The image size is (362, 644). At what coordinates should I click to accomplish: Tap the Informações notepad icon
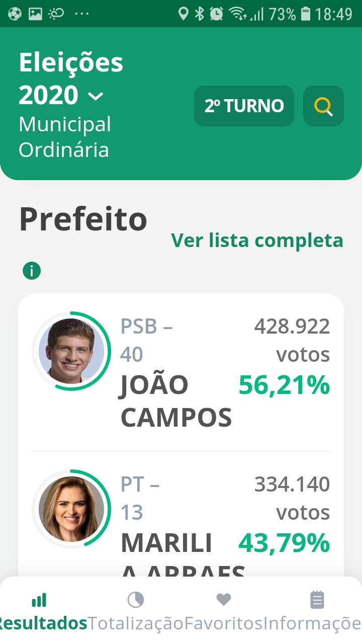pos(317,600)
